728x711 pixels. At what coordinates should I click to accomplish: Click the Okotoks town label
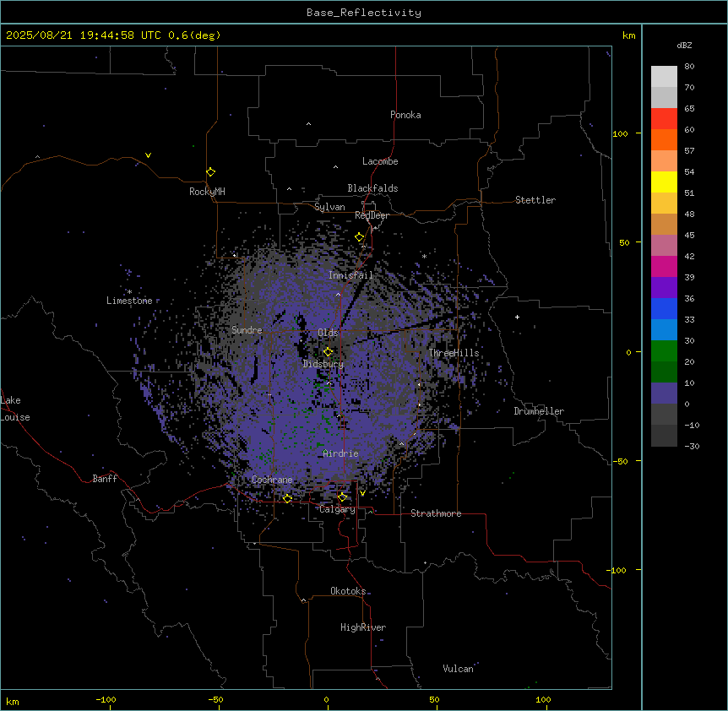pyautogui.click(x=348, y=591)
